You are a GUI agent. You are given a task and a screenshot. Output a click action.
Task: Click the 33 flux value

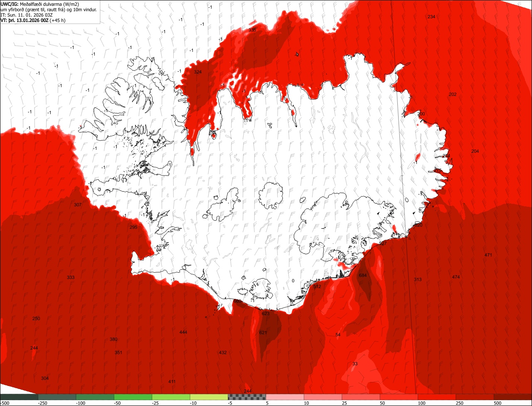(x=355, y=364)
